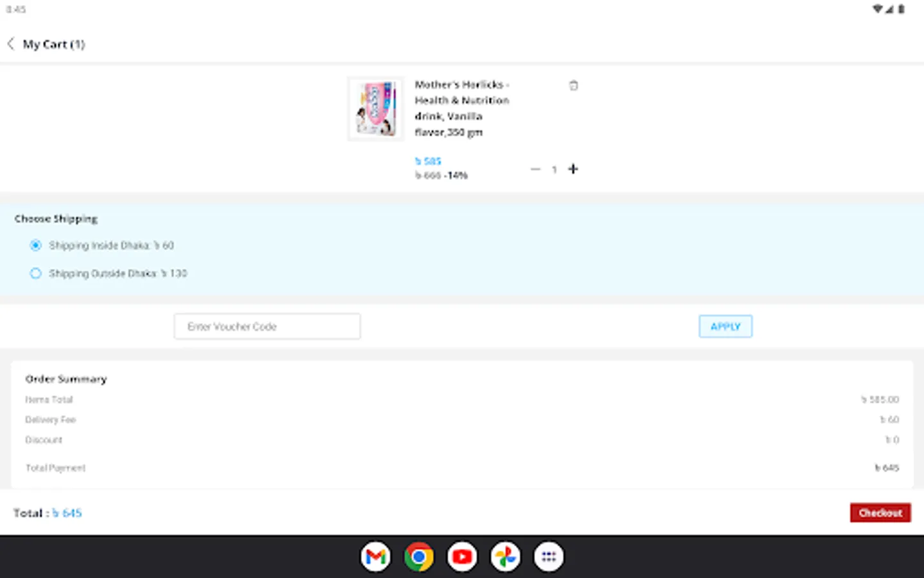Decrease quantity with the minus button
Image resolution: width=924 pixels, height=578 pixels.
535,169
